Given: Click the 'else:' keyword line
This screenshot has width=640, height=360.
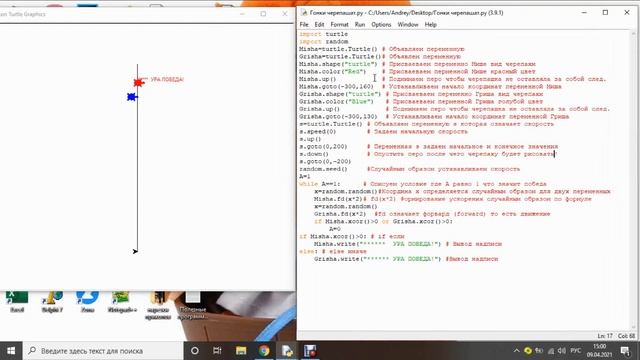Looking at the screenshot, I should click(x=308, y=251).
